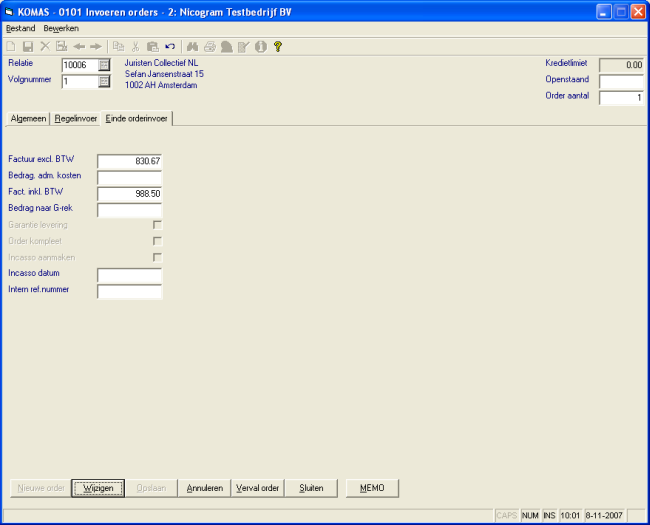Click the INS status bar indicator

[549, 515]
